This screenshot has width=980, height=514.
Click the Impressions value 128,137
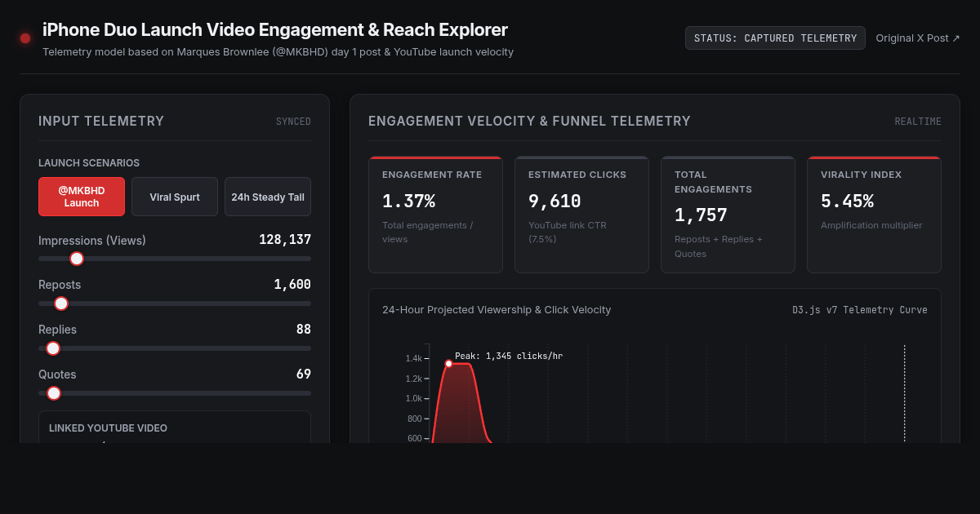[x=285, y=240]
